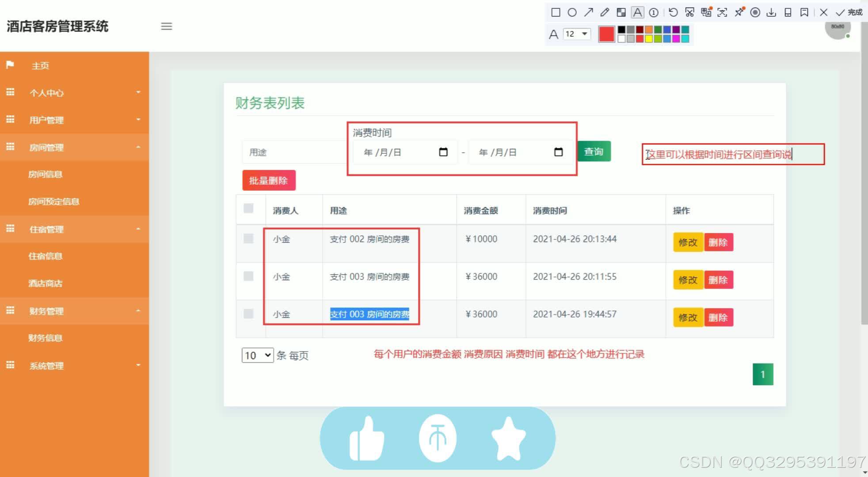Pick the black color swatch
Screen dimensions: 868x477
[621, 30]
